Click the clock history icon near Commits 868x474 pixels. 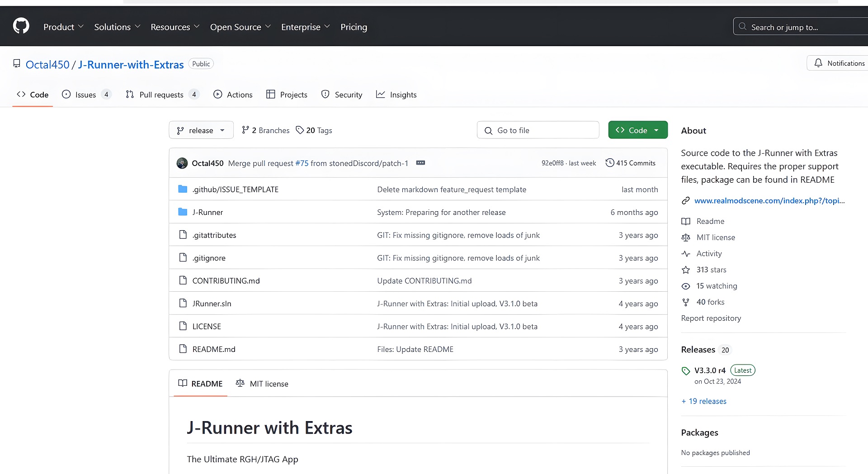(x=610, y=163)
